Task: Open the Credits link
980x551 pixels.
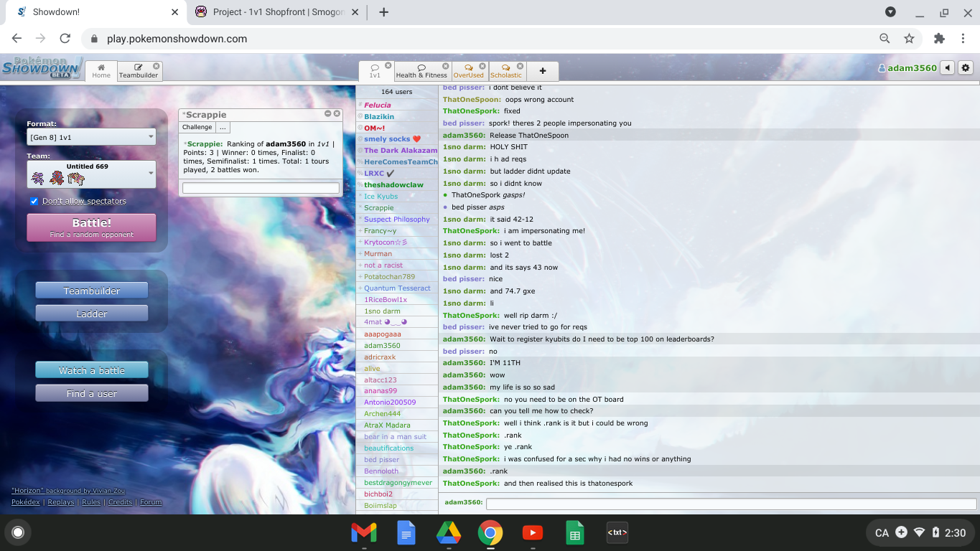Action: pyautogui.click(x=120, y=502)
